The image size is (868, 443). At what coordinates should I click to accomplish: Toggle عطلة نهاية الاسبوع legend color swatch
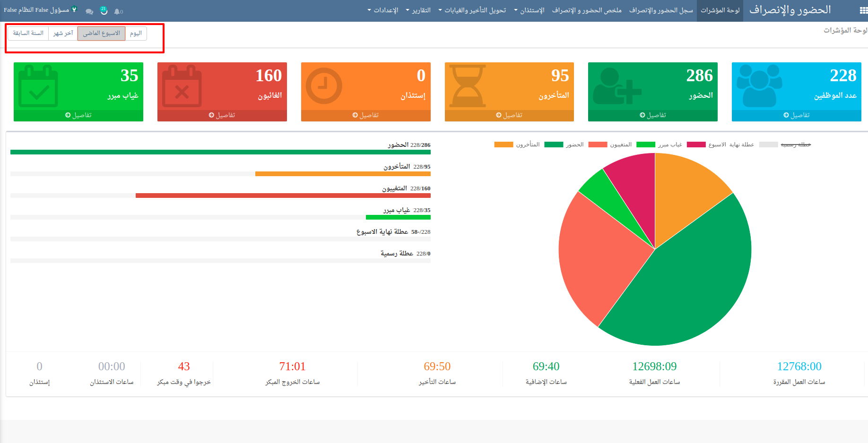pyautogui.click(x=696, y=145)
